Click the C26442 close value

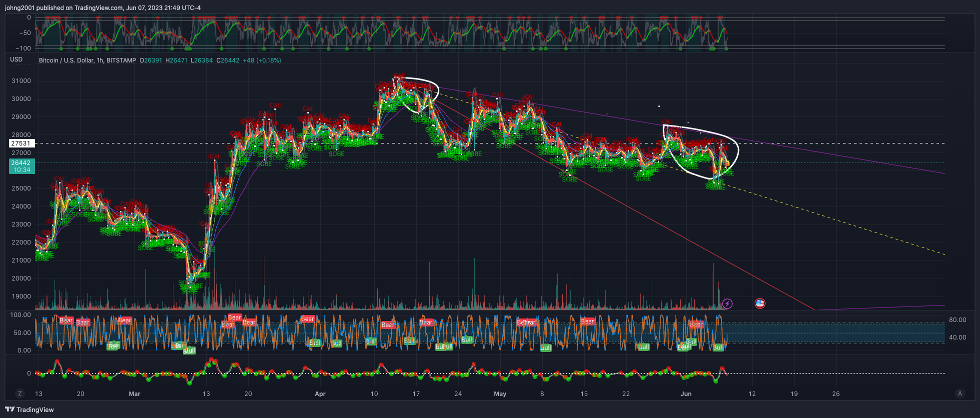coord(228,60)
